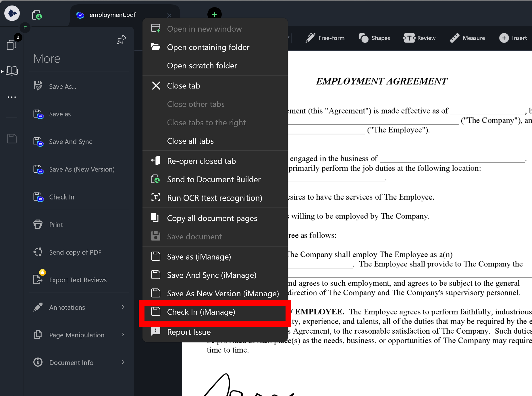The width and height of the screenshot is (532, 396).
Task: Open the sidebar overflow menu
Action: 11,97
